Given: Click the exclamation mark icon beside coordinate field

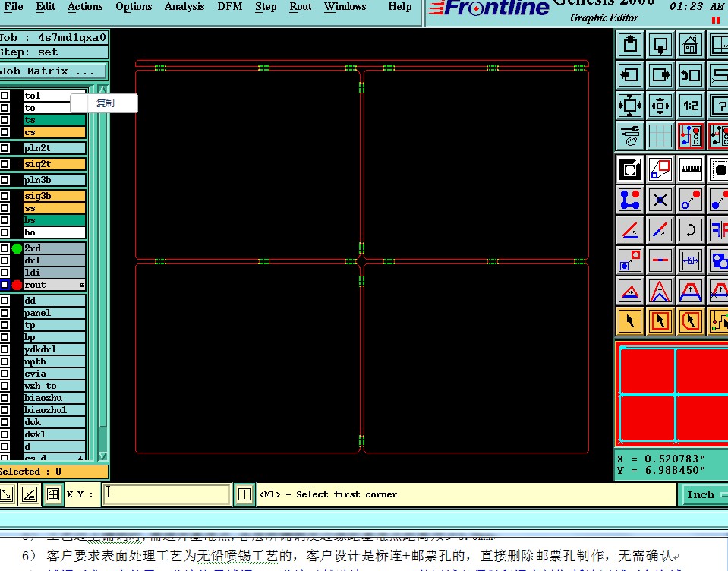Looking at the screenshot, I should point(244,494).
